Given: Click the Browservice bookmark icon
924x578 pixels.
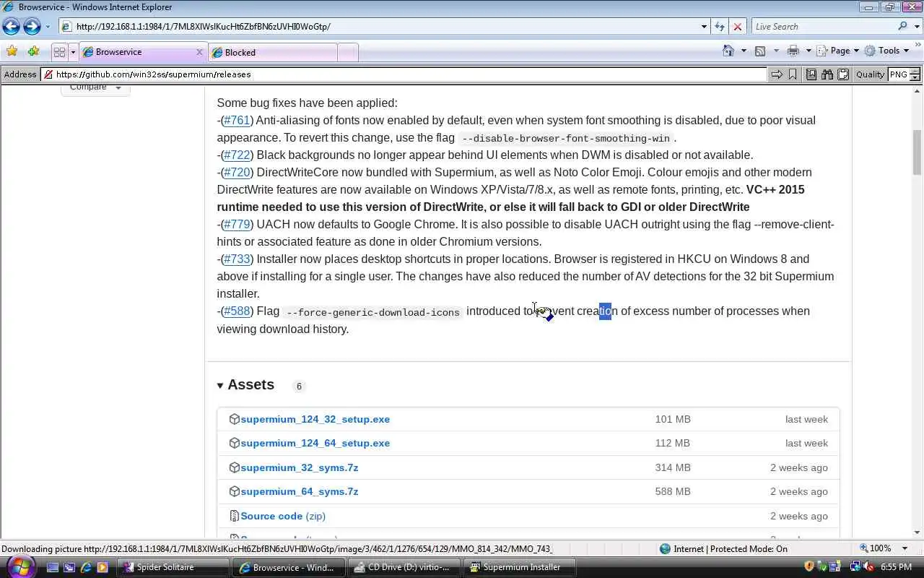Looking at the screenshot, I should (793, 74).
